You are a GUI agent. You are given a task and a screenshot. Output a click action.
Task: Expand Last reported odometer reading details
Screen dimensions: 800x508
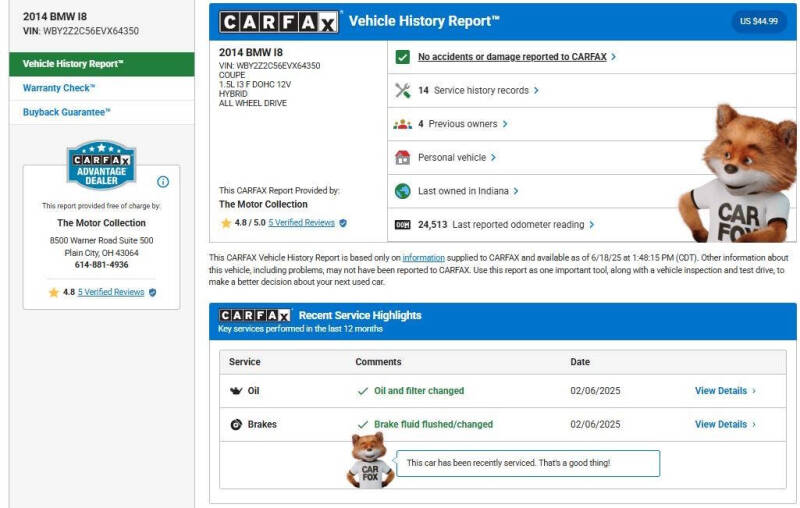point(523,225)
